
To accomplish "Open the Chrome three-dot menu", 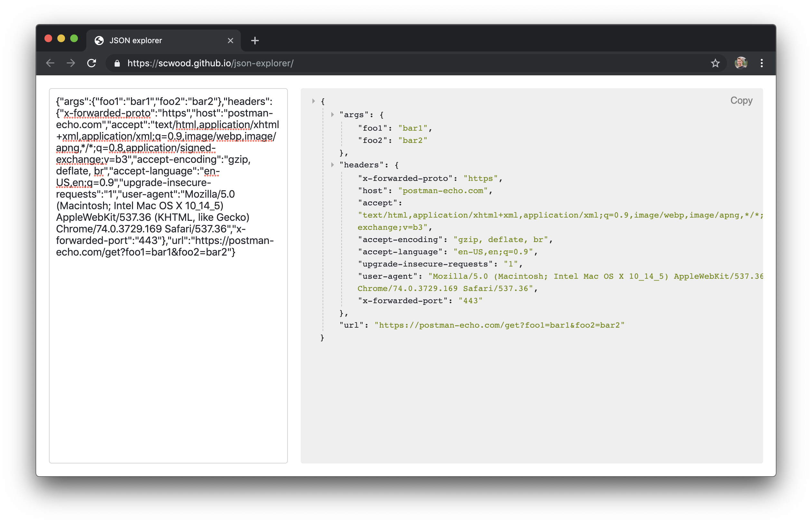I will [762, 63].
